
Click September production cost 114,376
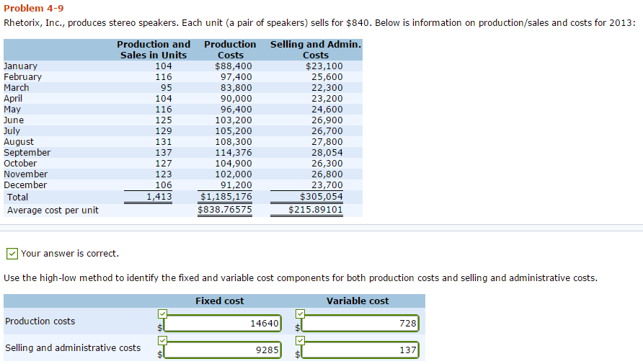[x=234, y=153]
